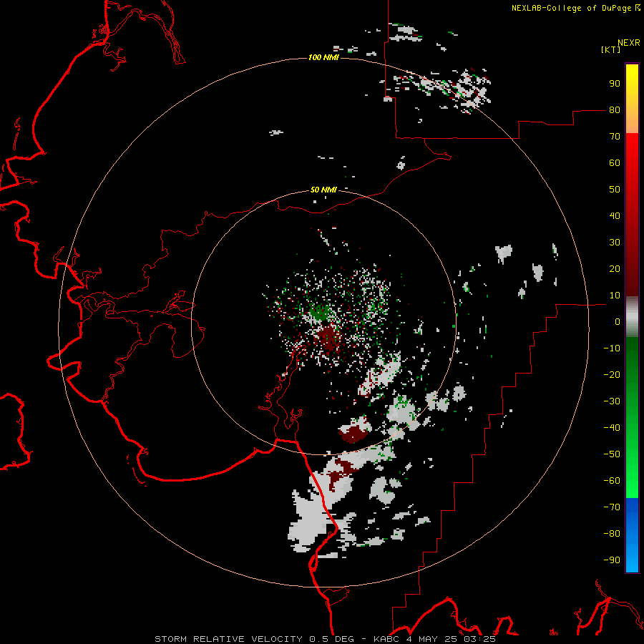Screen dimensions: 644x644
Task: Click the -60 scale value
Action: point(612,481)
